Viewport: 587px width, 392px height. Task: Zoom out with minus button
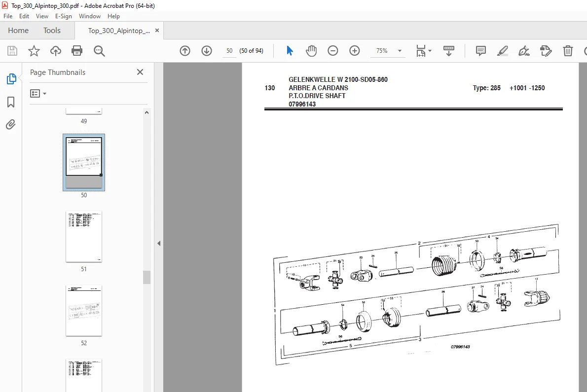click(333, 51)
